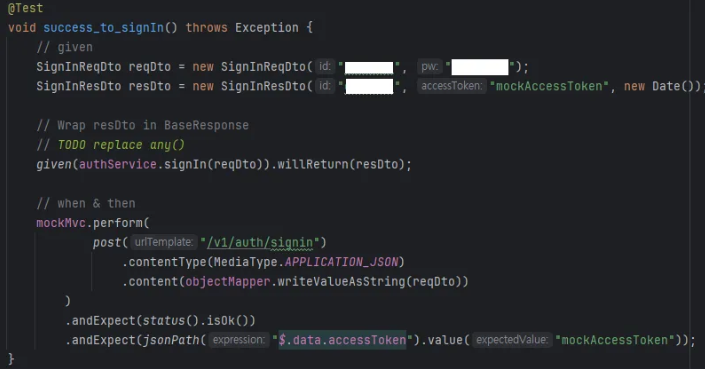Click the APPLICATION_JSON constant

pyautogui.click(x=341, y=262)
